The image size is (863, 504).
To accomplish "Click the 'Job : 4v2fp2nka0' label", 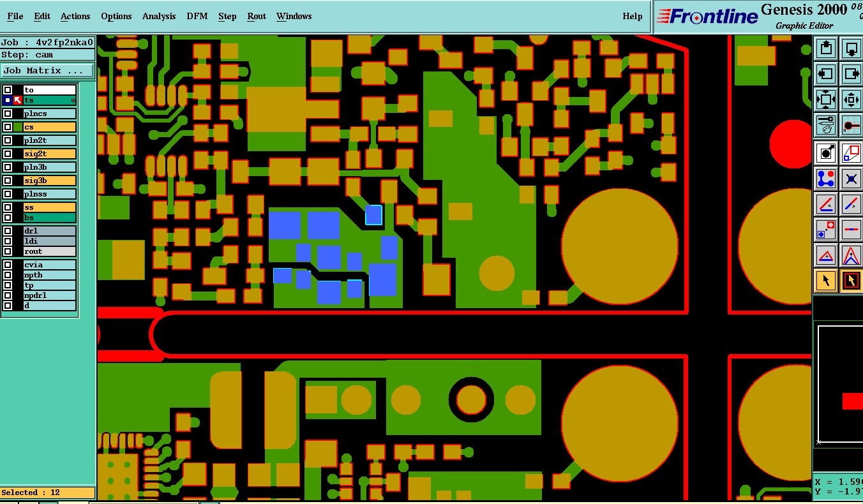I will point(48,43).
